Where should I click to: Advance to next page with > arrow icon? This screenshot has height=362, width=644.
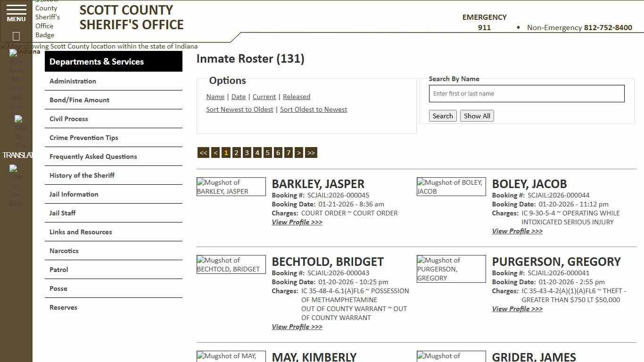299,152
